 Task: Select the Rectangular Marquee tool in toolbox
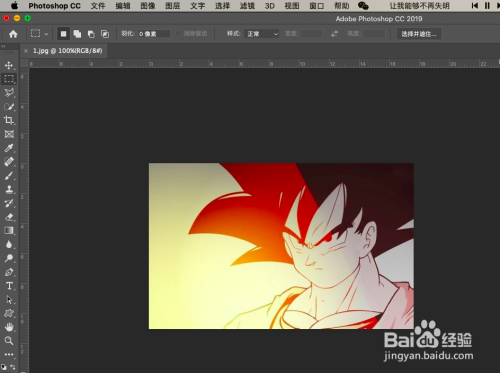(9, 79)
